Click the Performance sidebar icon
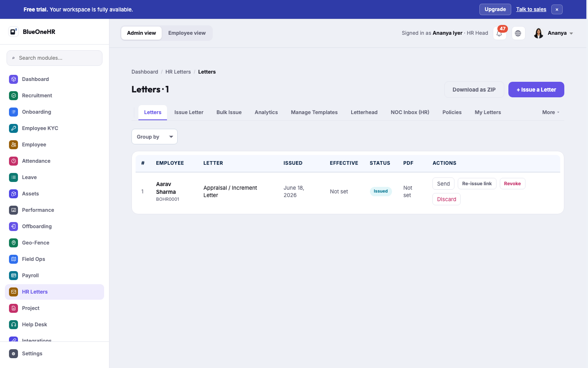This screenshot has width=588, height=368. tap(13, 210)
